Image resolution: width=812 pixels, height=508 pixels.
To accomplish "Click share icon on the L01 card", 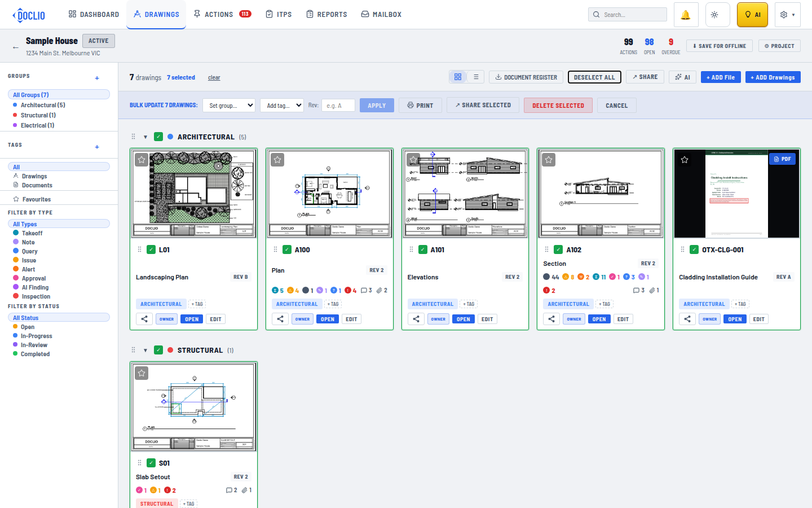I will (x=144, y=319).
